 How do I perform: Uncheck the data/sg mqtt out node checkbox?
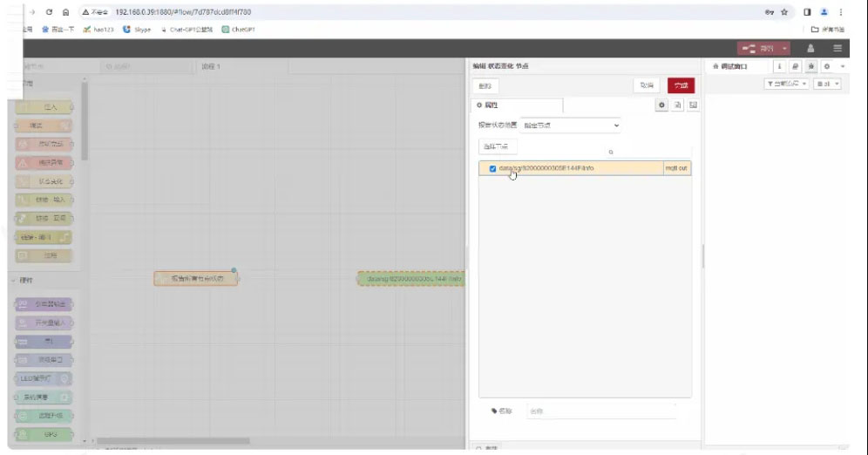click(x=492, y=168)
